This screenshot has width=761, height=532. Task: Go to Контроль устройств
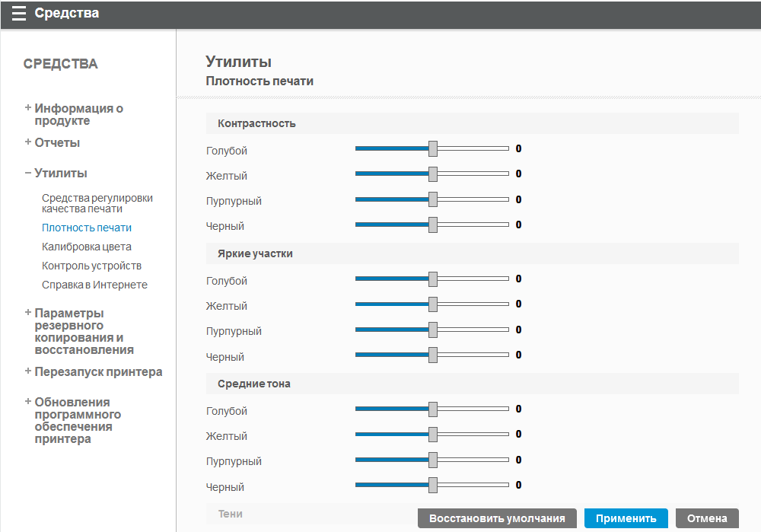tap(91, 266)
